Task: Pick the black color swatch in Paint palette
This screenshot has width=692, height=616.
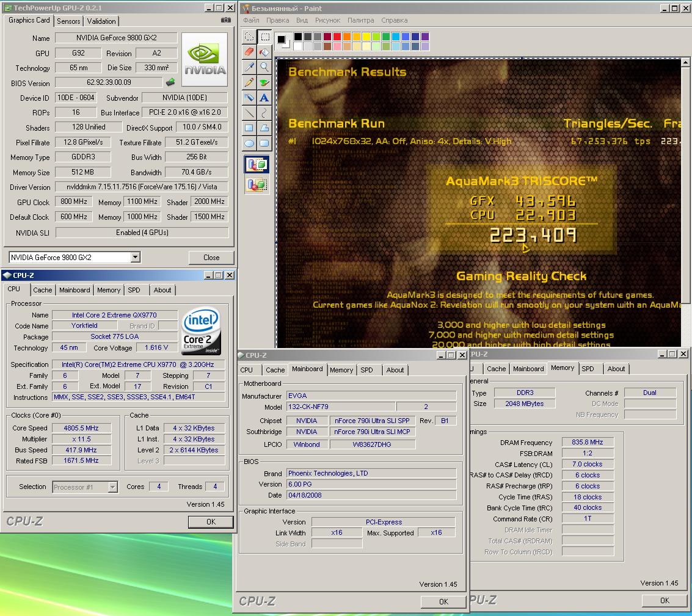Action: 298,37
